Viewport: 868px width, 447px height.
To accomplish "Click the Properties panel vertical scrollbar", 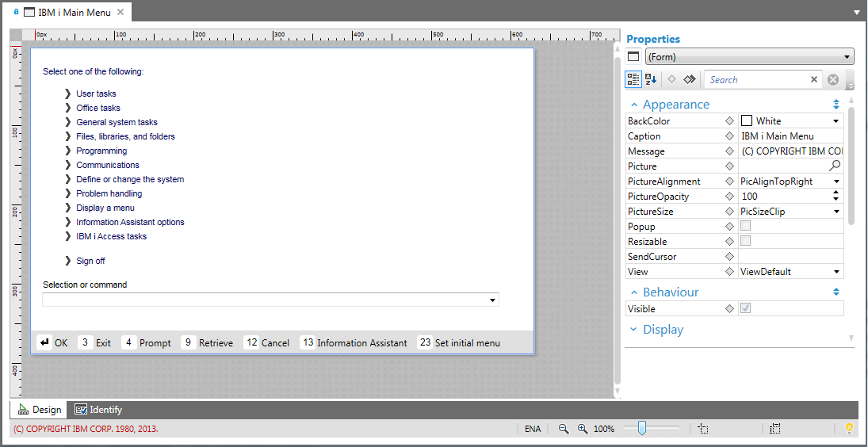I will [x=851, y=166].
